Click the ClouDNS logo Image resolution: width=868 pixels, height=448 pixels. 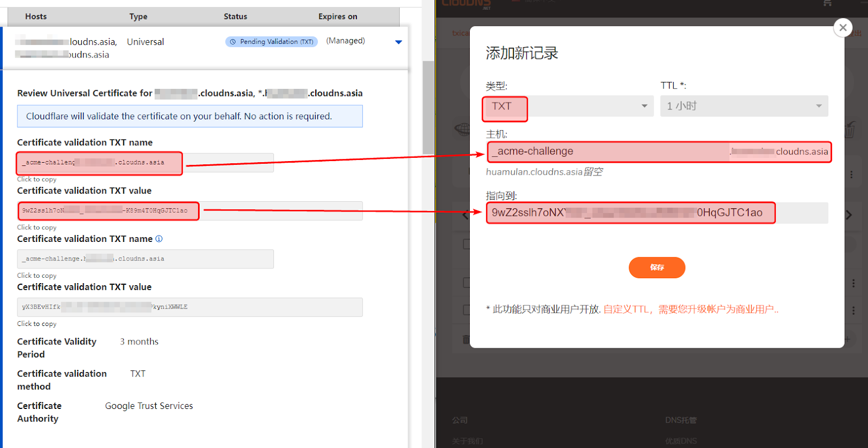466,4
